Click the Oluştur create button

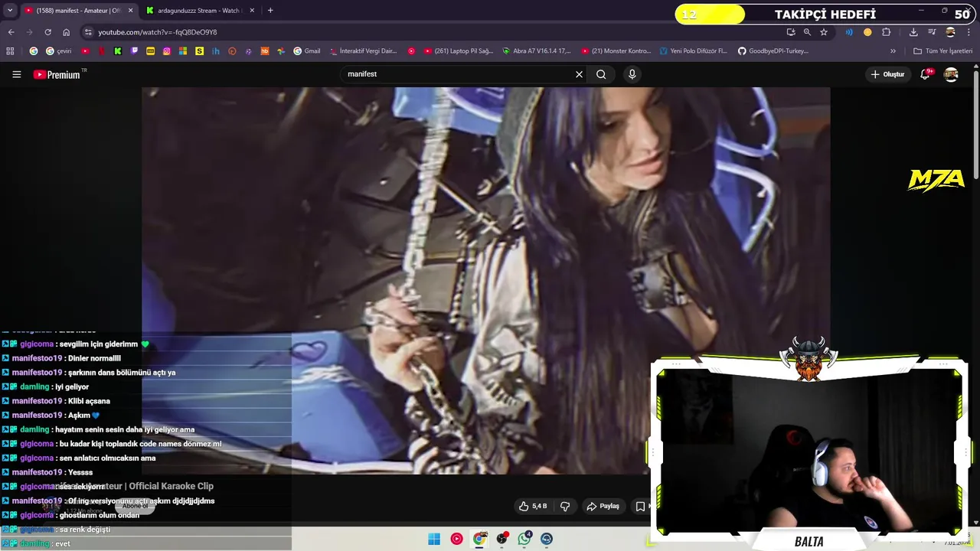point(888,74)
